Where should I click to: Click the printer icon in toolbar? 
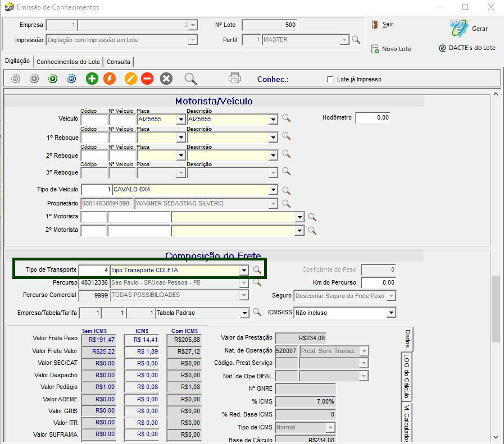click(235, 79)
